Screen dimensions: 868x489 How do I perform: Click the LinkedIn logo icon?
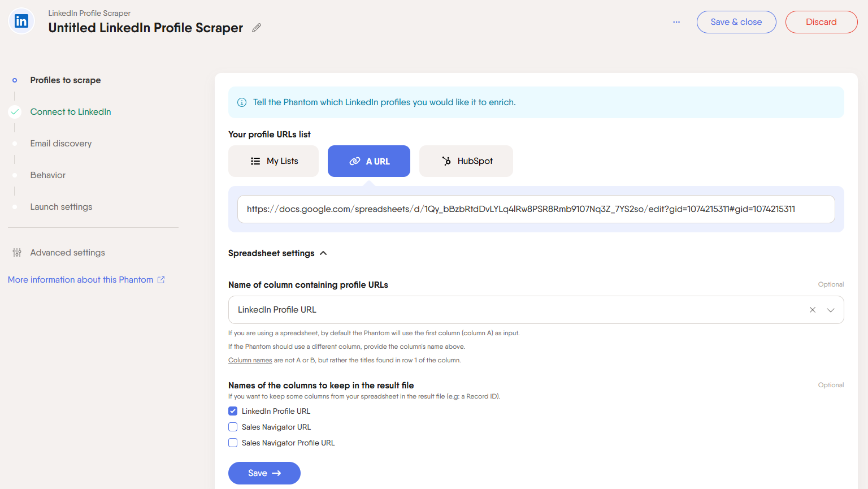(21, 21)
